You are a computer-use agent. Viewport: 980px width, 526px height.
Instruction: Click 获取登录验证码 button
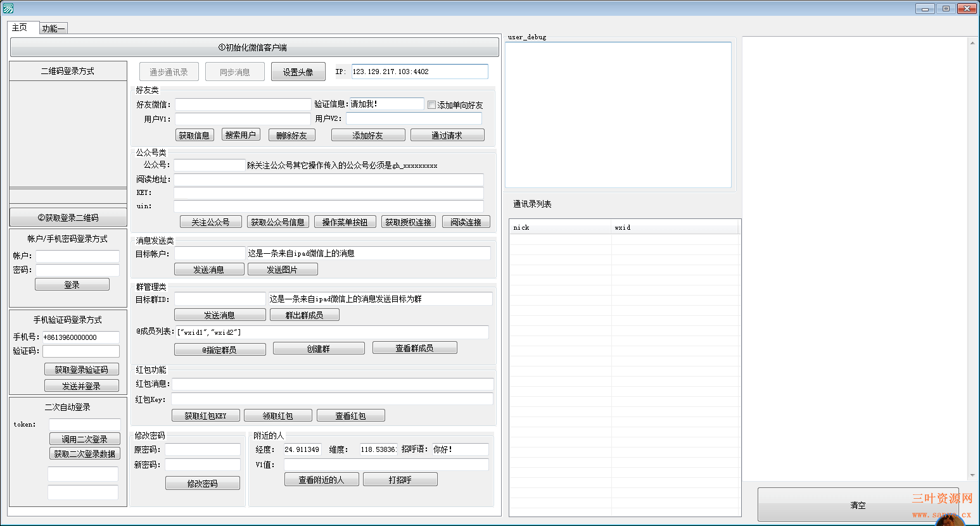pyautogui.click(x=82, y=369)
